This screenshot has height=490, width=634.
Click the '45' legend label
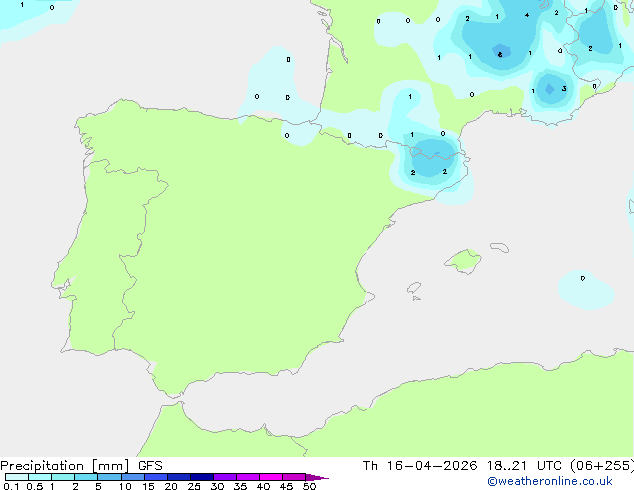[286, 486]
